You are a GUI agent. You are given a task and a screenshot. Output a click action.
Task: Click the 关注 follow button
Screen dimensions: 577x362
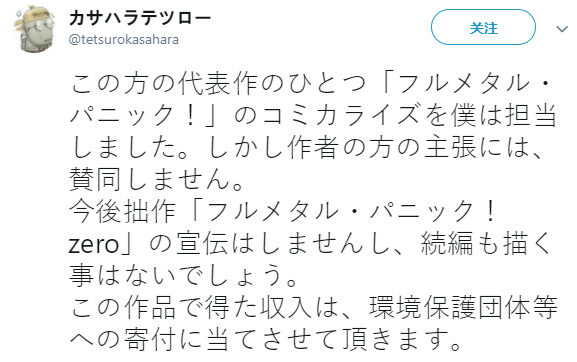click(483, 28)
